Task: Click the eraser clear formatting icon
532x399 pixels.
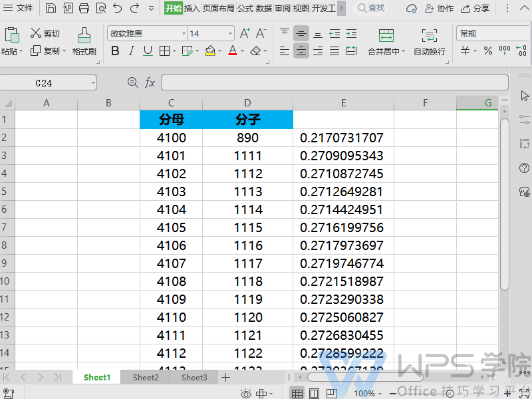Action: coord(255,51)
